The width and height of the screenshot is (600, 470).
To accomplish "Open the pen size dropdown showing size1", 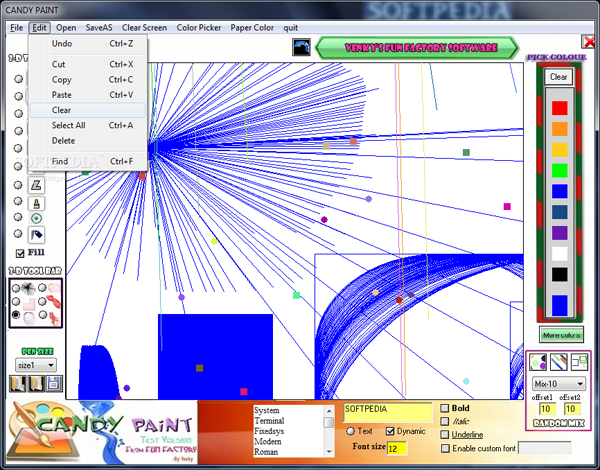I will pyautogui.click(x=36, y=365).
